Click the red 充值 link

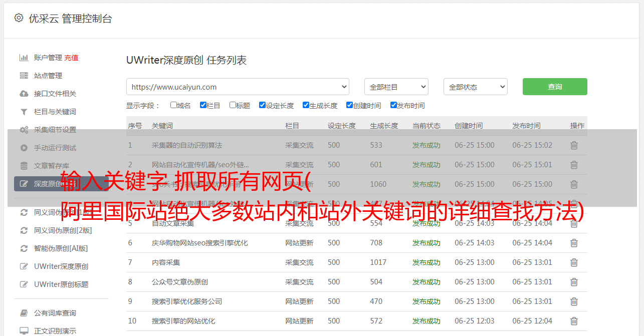[71, 58]
